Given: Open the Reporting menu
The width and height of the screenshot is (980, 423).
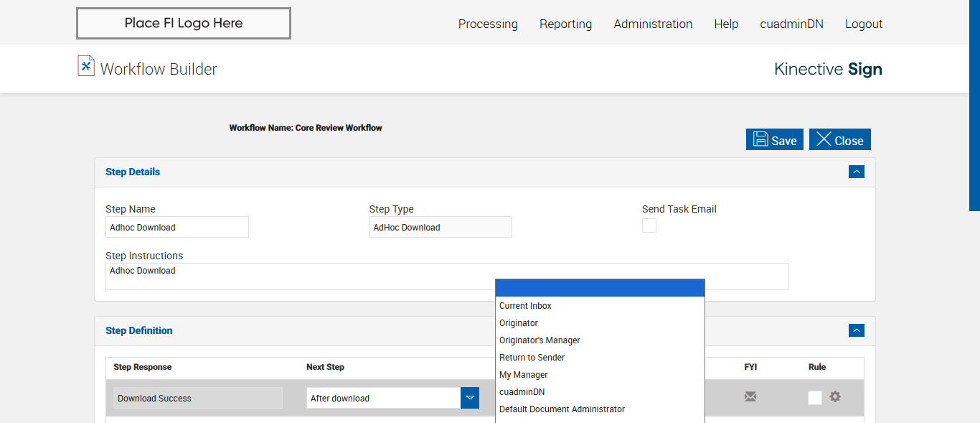Looking at the screenshot, I should (x=565, y=24).
